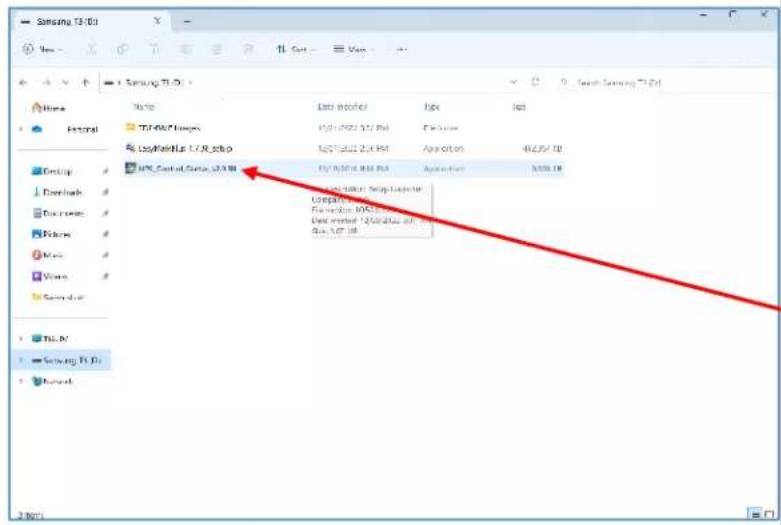This screenshot has width=781, height=525.
Task: Switch to details view in status bar
Action: point(756,515)
